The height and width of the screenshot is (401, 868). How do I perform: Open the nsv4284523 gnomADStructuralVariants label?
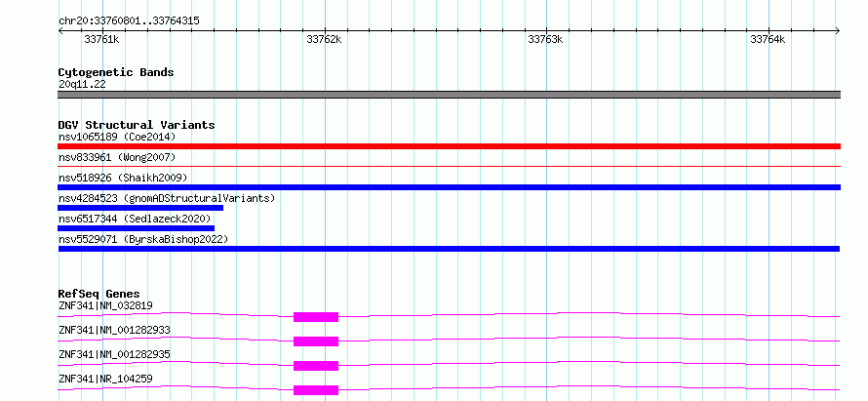pyautogui.click(x=167, y=198)
